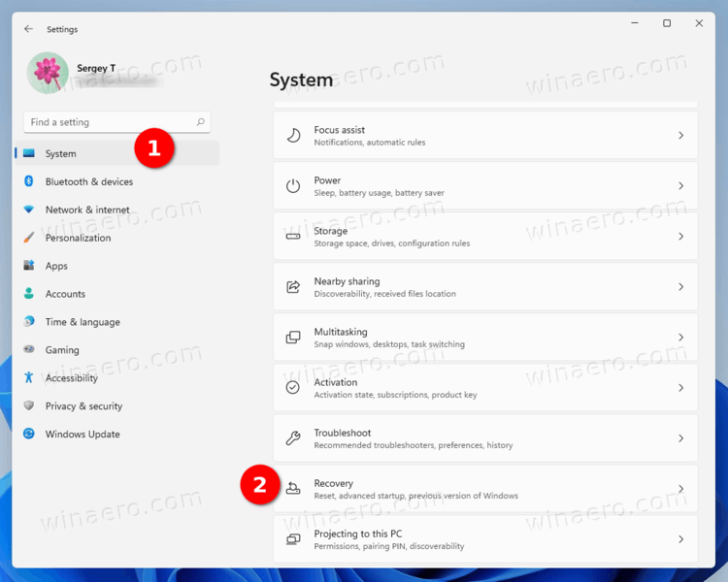Click 'Permissions, pairing PIN, discoverability' text

(x=389, y=546)
